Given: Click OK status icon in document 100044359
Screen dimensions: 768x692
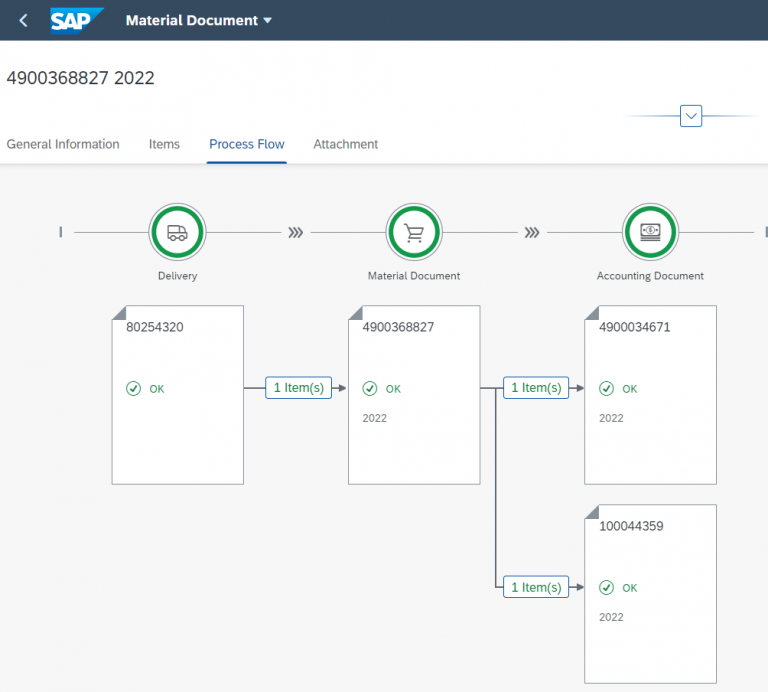Looking at the screenshot, I should point(606,587).
